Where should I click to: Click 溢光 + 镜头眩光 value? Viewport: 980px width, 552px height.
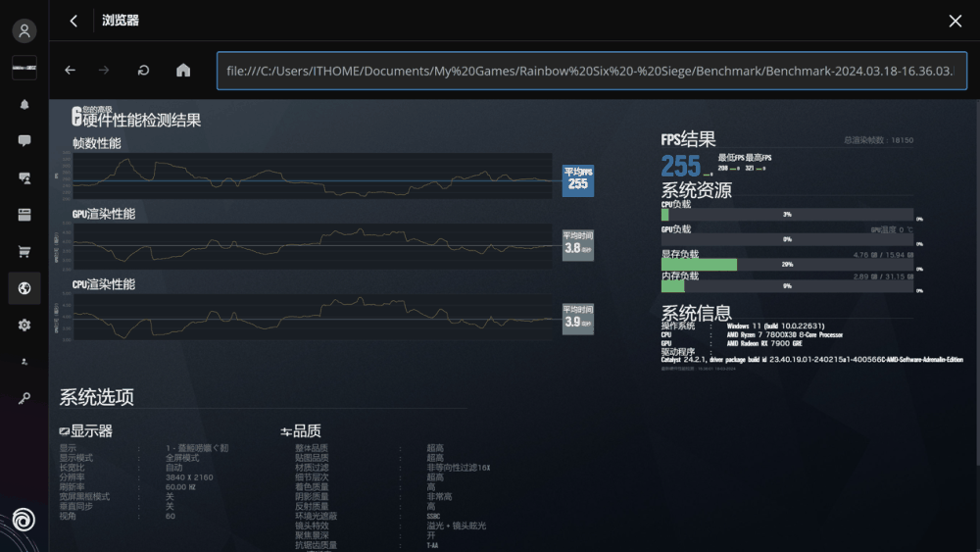click(x=457, y=526)
